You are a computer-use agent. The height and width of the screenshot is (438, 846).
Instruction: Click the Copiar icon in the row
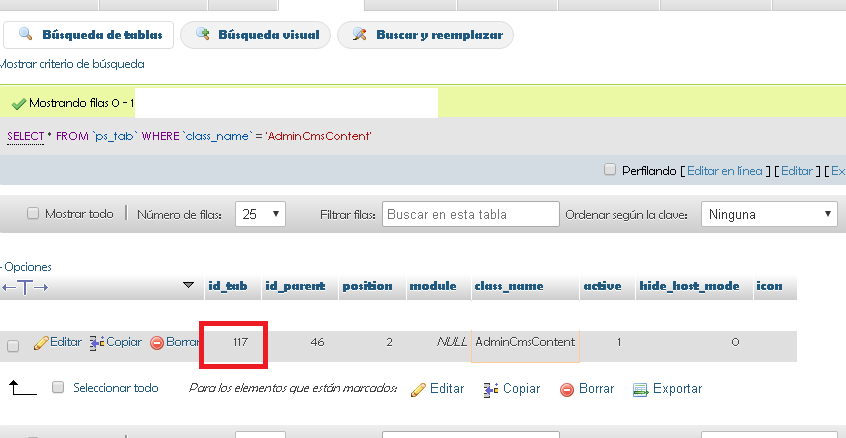pos(97,342)
